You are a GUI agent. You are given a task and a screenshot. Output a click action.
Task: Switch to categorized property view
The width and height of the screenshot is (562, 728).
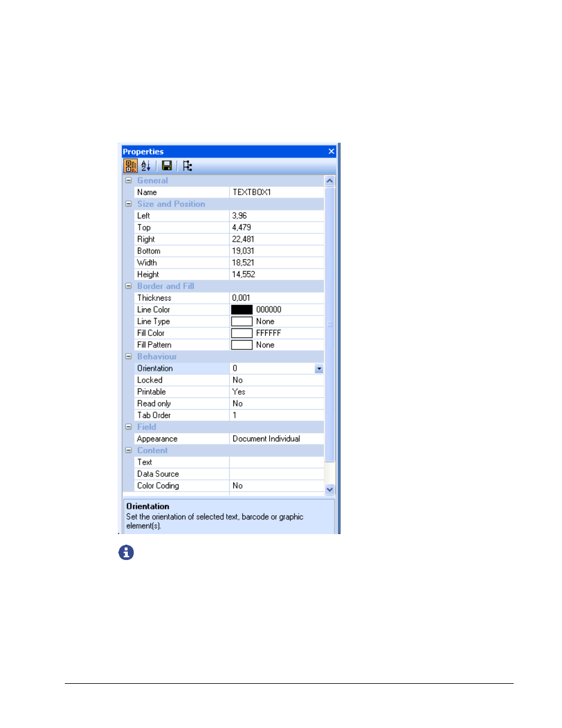[x=131, y=166]
